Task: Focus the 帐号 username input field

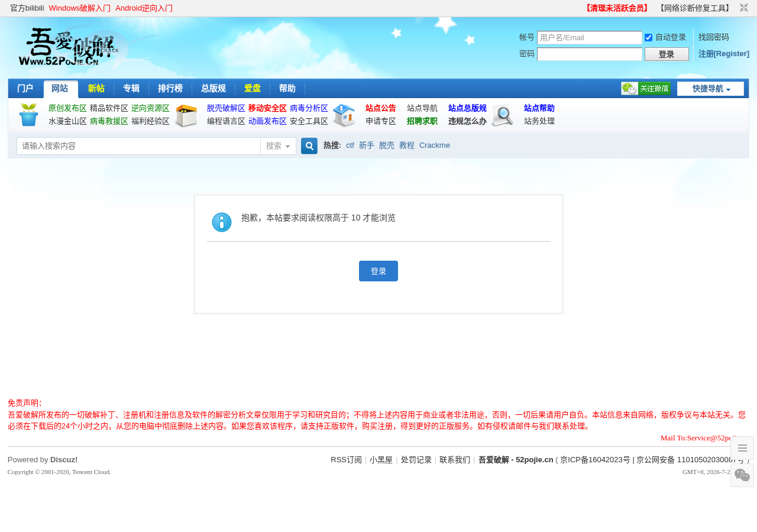Action: tap(589, 37)
